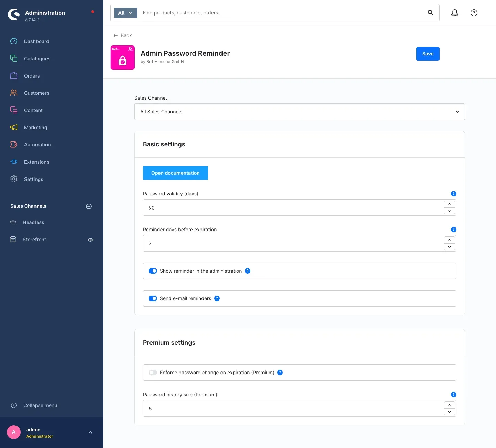The width and height of the screenshot is (496, 448).
Task: Expand the admin user menu chevron
Action: pyautogui.click(x=90, y=432)
